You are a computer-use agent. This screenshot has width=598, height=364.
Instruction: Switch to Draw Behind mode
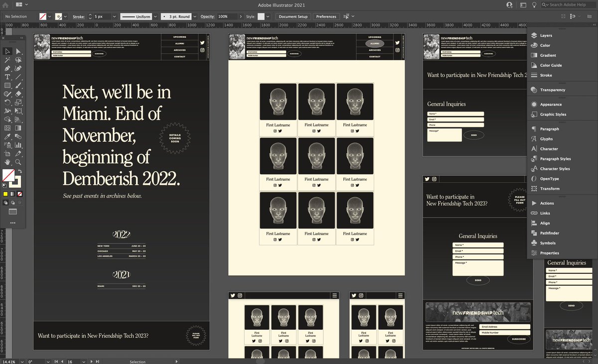coord(12,203)
